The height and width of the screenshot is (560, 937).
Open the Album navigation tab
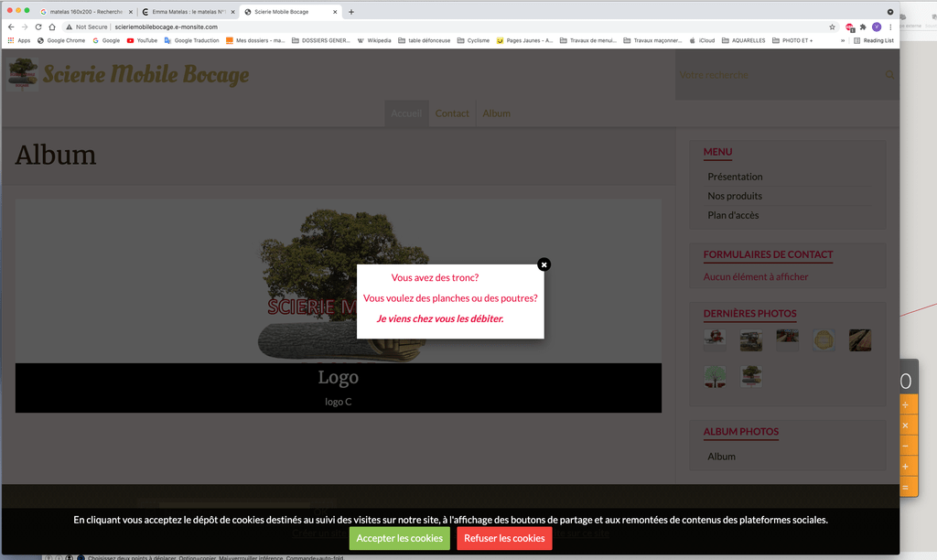[496, 113]
